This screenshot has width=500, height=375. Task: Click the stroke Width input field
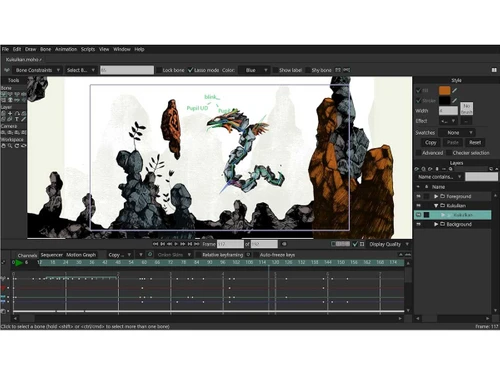point(448,110)
